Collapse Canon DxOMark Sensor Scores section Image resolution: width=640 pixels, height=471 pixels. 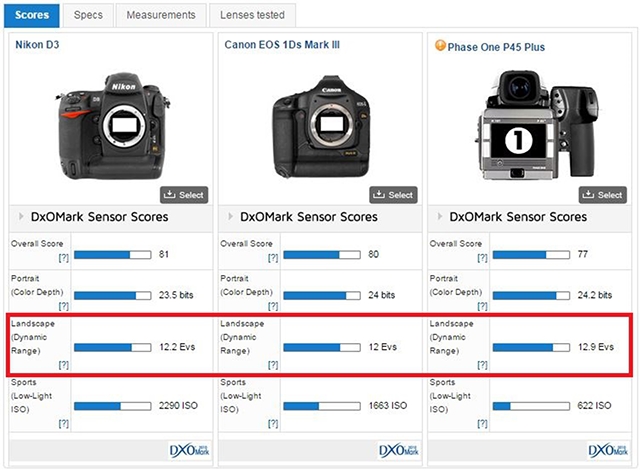229,217
